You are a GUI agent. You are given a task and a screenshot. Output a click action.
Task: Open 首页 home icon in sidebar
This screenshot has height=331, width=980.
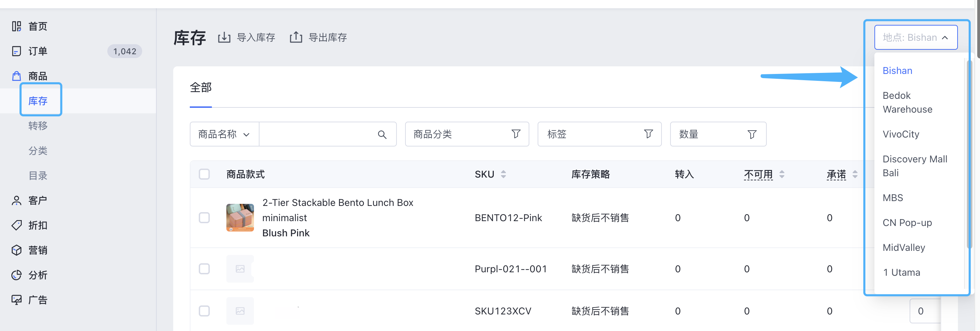16,26
